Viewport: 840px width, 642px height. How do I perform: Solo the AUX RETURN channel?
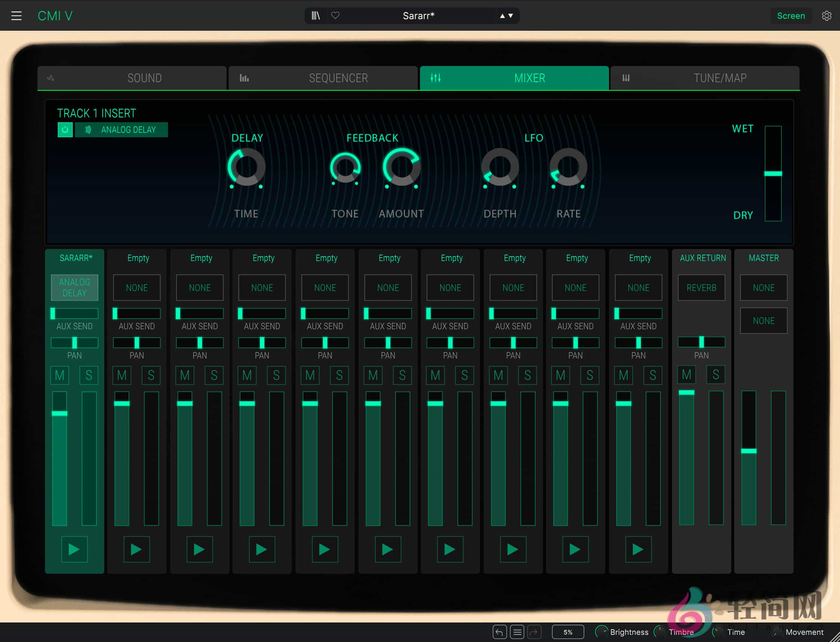[715, 375]
